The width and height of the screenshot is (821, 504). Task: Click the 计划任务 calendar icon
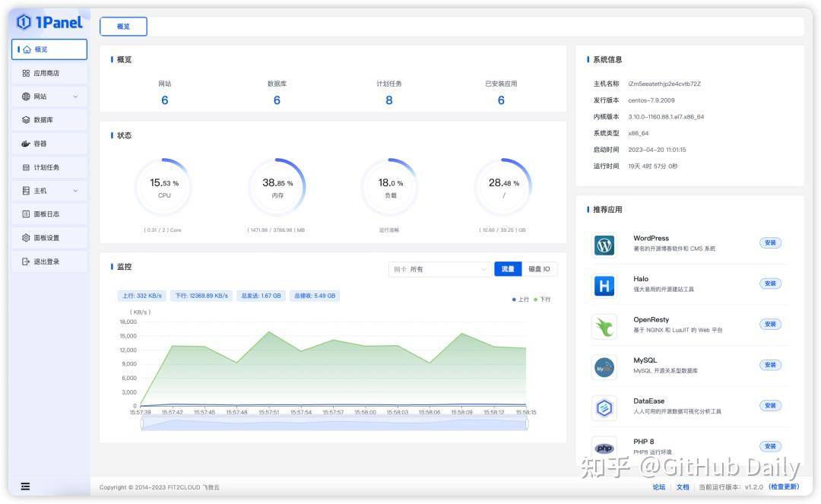coord(26,167)
